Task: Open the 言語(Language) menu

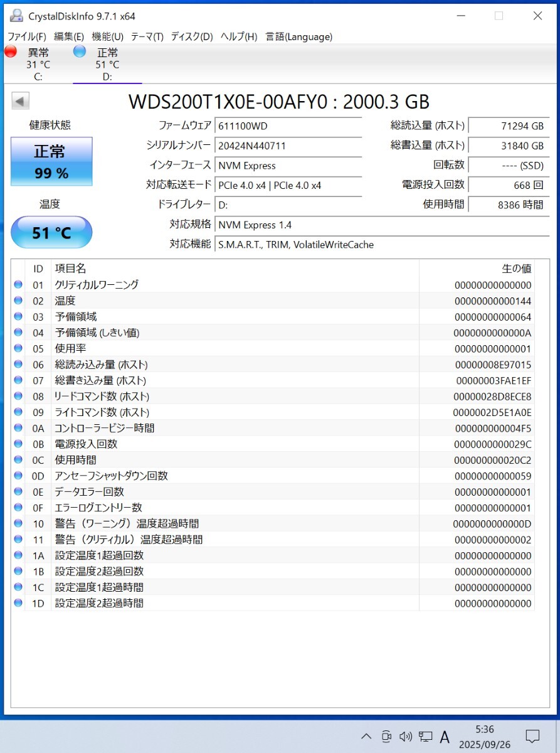Action: pos(298,36)
